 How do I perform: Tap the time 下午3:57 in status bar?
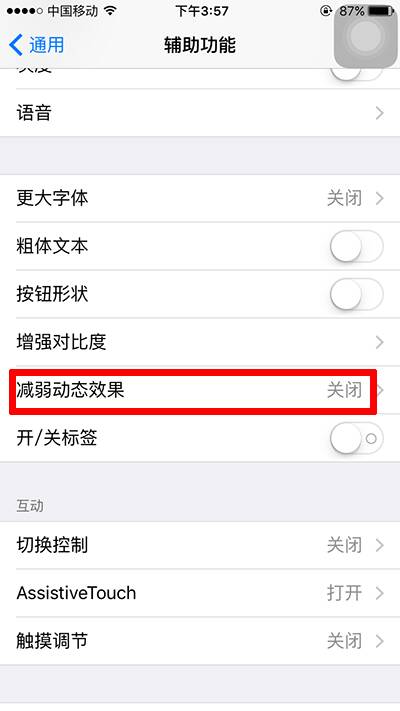point(202,10)
